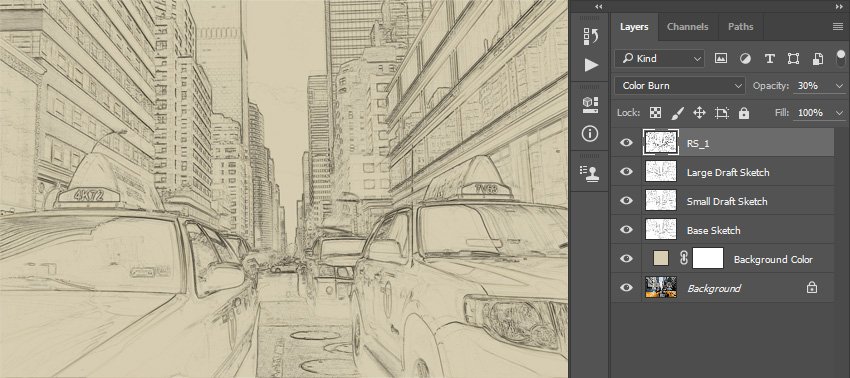Viewport: 850px width, 378px height.
Task: Click the Background layer lock icon
Action: click(x=812, y=287)
